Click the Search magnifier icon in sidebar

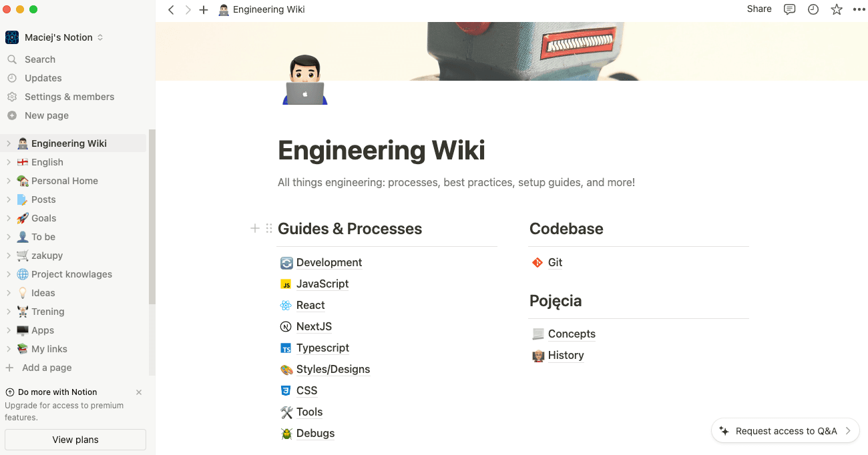(x=11, y=59)
